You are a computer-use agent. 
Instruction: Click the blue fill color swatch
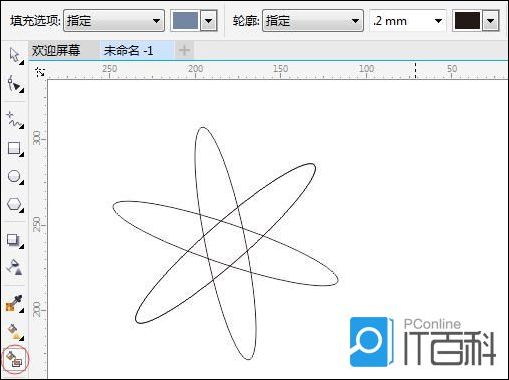pos(185,21)
